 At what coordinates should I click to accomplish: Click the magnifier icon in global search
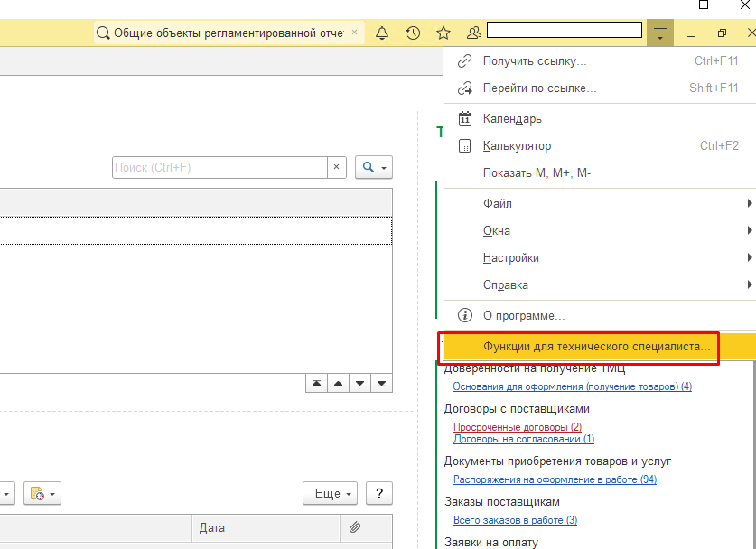tap(103, 33)
